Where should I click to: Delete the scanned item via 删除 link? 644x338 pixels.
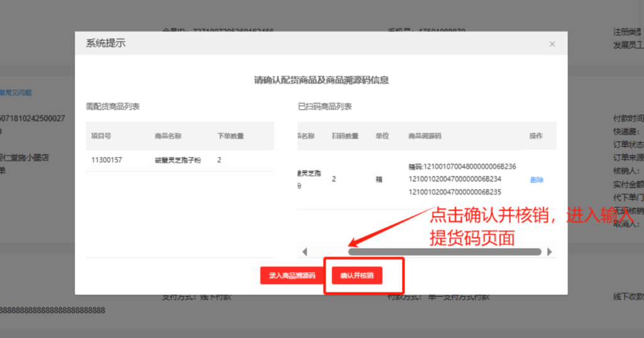[x=536, y=180]
